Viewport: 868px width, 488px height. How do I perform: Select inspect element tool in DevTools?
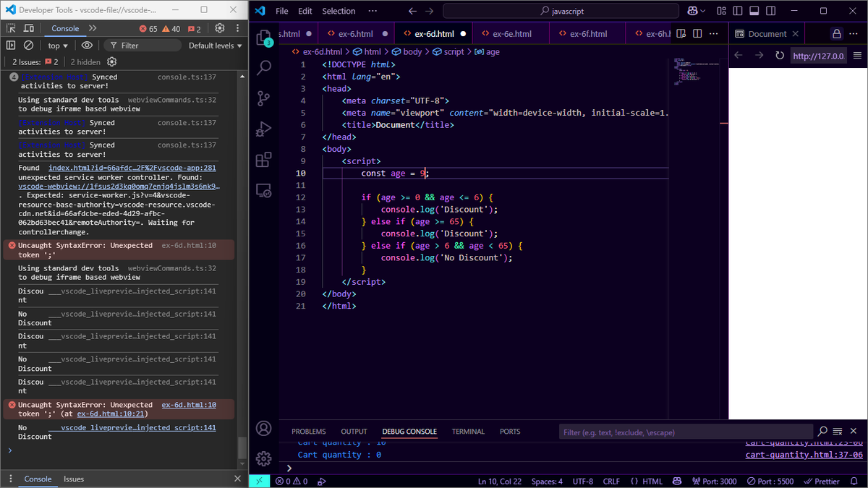point(12,28)
